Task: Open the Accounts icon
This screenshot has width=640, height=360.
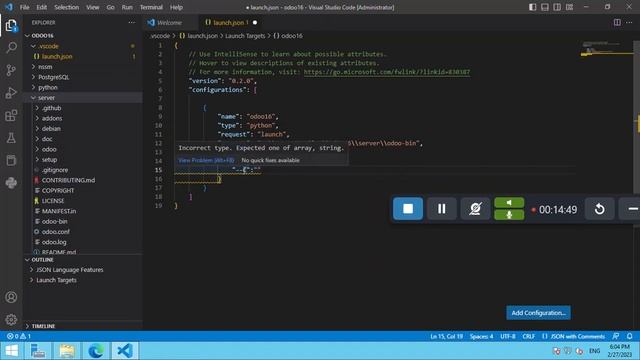Action: (x=11, y=297)
